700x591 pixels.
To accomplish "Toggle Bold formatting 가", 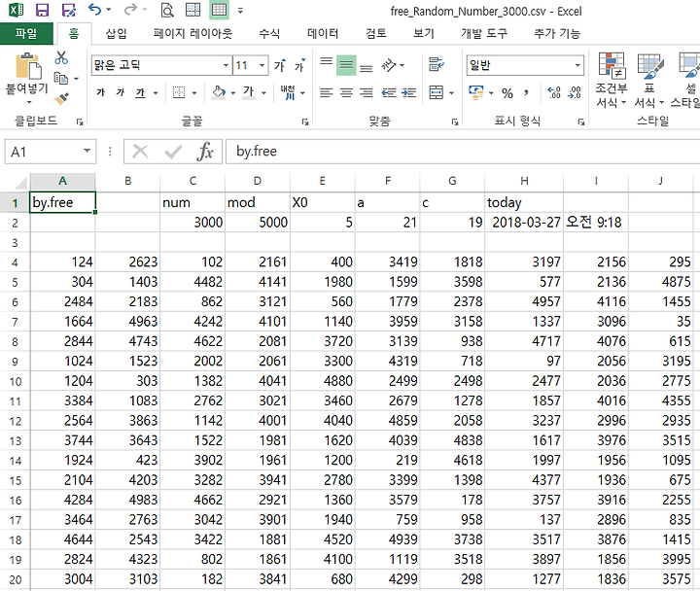I will (100, 92).
